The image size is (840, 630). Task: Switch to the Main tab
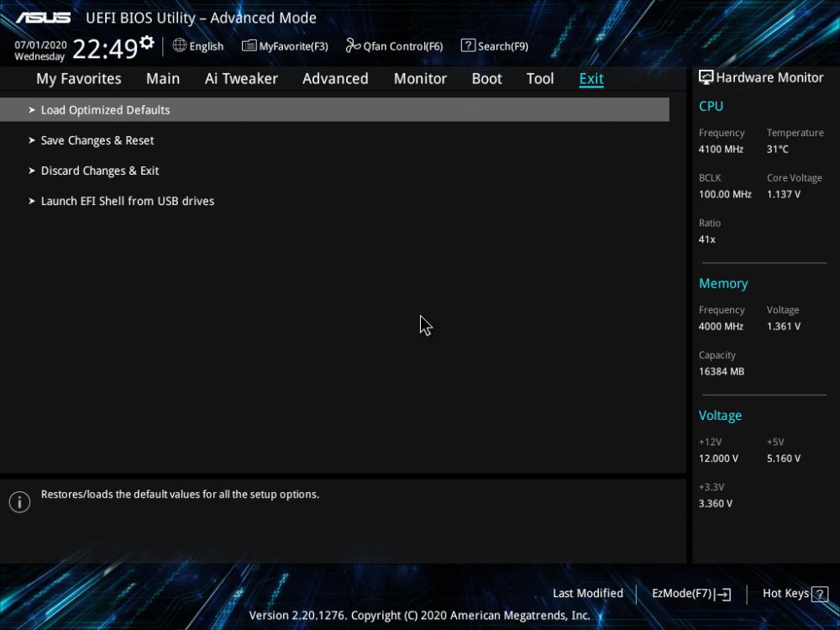(163, 79)
